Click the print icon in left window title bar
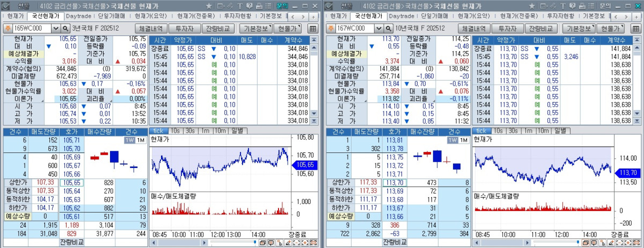The height and width of the screenshot is (248, 644). coord(259,6)
